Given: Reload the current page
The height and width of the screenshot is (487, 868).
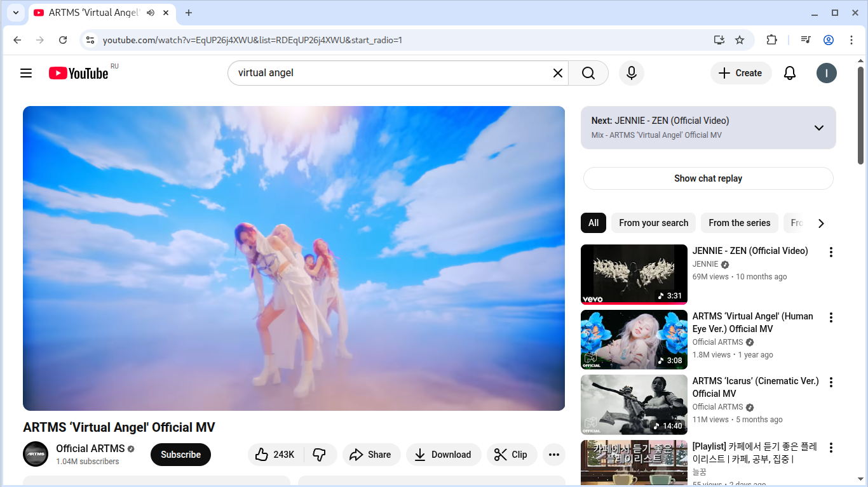Looking at the screenshot, I should point(63,40).
